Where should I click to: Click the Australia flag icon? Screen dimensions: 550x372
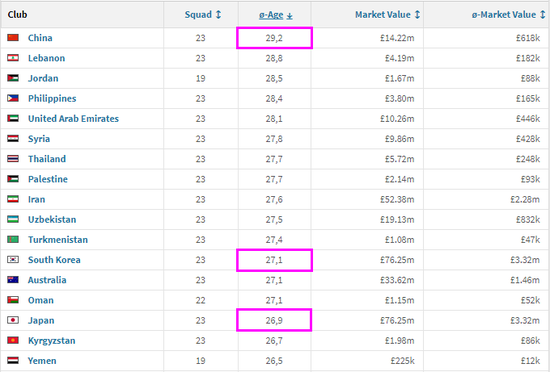[13, 280]
